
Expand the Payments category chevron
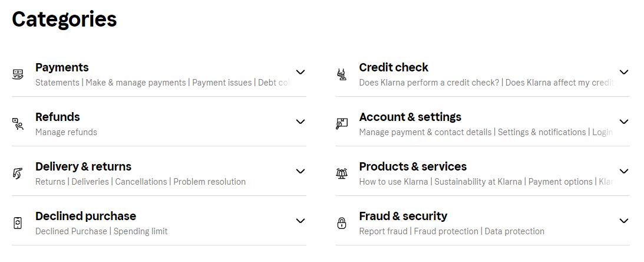(300, 72)
